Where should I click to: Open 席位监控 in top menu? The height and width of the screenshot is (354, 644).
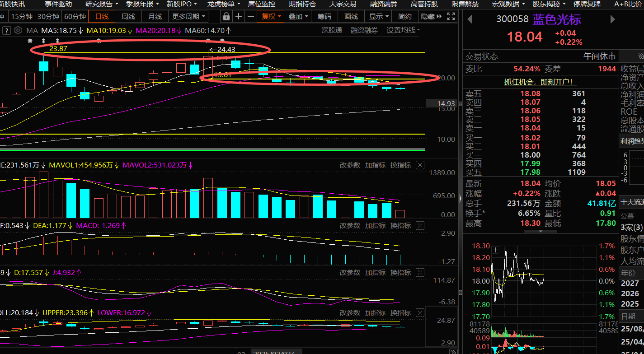coord(262,4)
